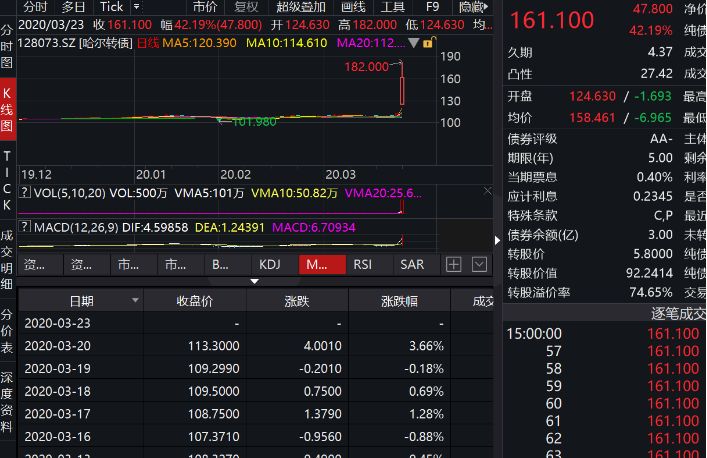Open the Tick dropdown arrow
707x458 pixels.
[x=135, y=7]
